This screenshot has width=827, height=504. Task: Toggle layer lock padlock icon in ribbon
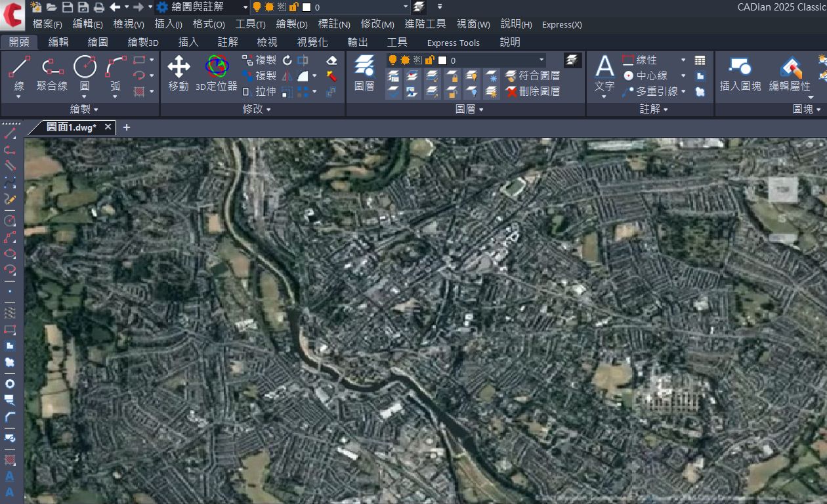pyautogui.click(x=429, y=60)
